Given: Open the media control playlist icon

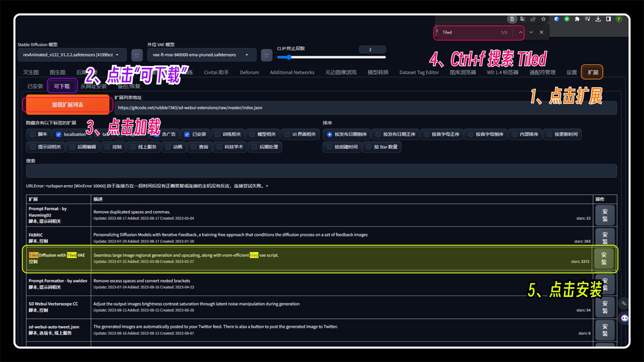Looking at the screenshot, I should [587, 19].
